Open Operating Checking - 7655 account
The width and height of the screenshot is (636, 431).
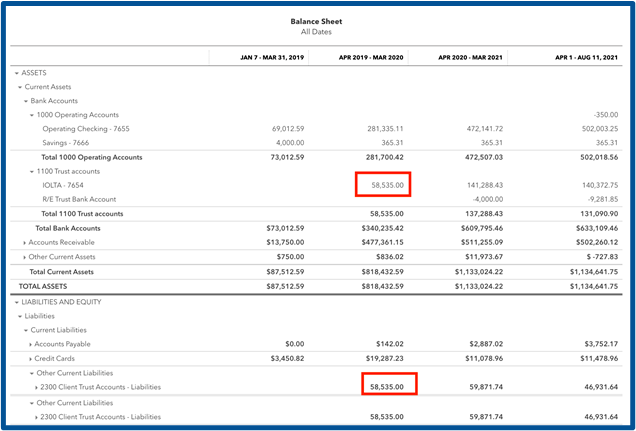[86, 129]
